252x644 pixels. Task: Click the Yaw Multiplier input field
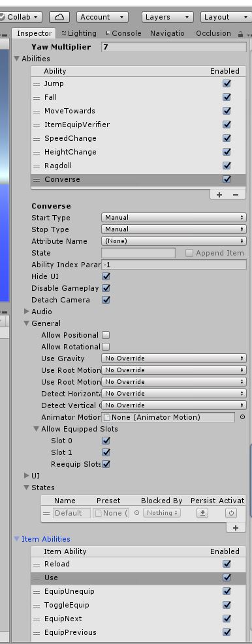click(174, 47)
